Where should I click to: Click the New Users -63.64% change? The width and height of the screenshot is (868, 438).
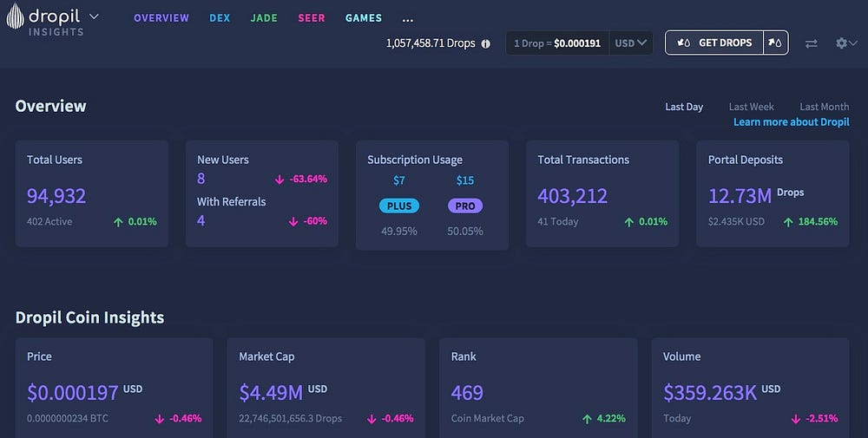click(300, 179)
